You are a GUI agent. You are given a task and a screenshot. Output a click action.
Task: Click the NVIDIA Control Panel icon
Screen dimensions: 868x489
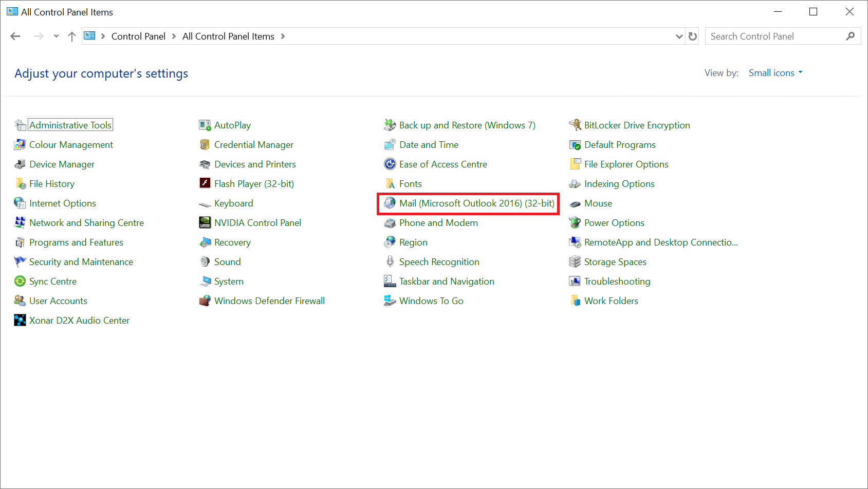pos(205,223)
